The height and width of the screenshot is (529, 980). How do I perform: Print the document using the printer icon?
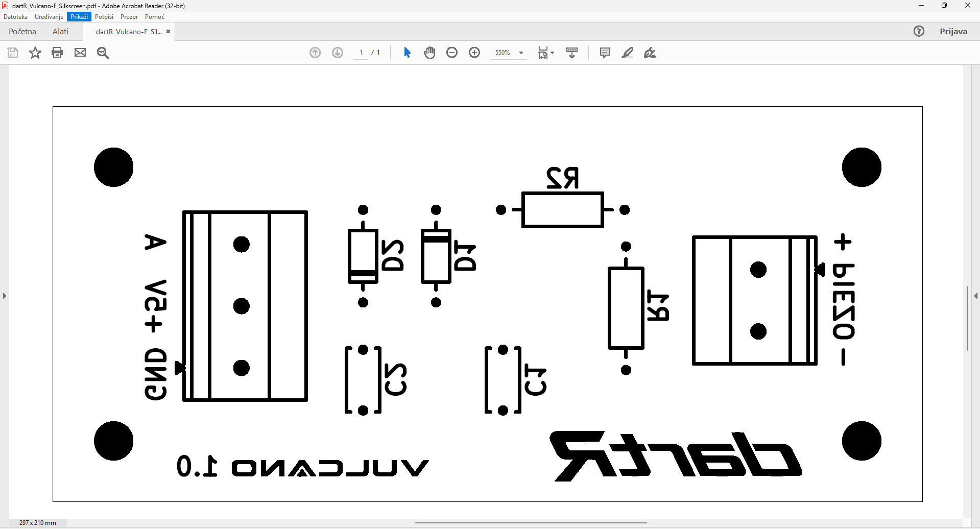click(57, 53)
